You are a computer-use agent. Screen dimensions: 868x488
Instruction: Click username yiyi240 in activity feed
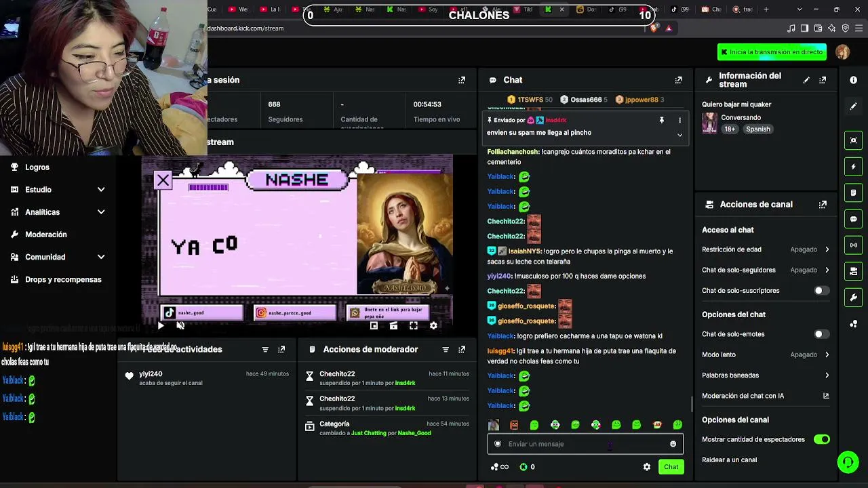151,374
